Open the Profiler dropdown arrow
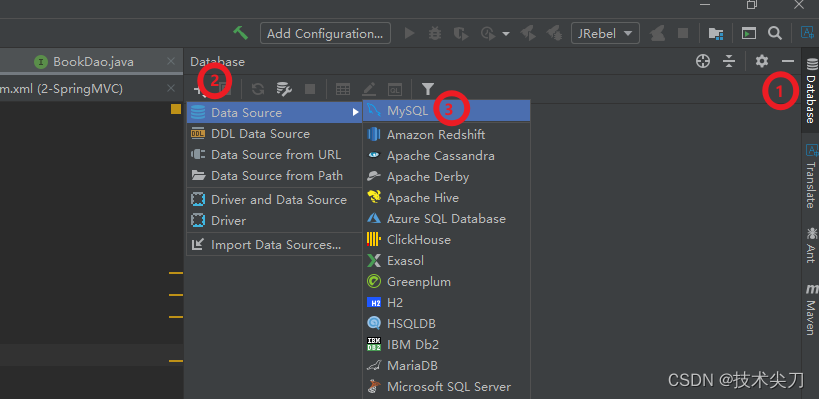Screen dimensions: 819x399 pyautogui.click(x=506, y=34)
